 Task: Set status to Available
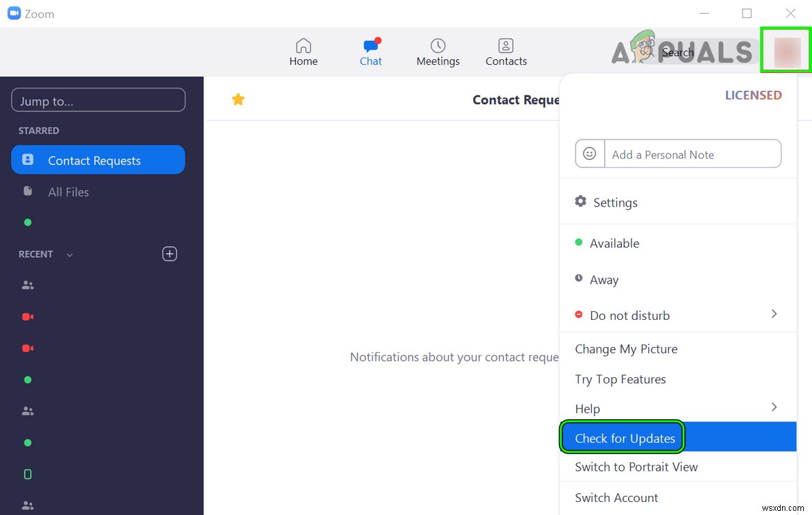[x=614, y=244]
